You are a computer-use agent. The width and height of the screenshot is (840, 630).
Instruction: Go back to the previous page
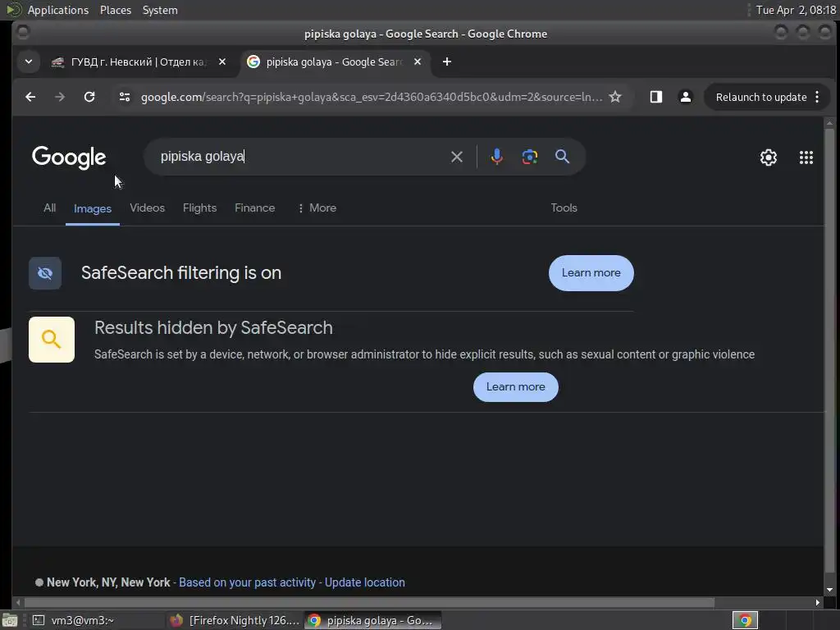(30, 97)
